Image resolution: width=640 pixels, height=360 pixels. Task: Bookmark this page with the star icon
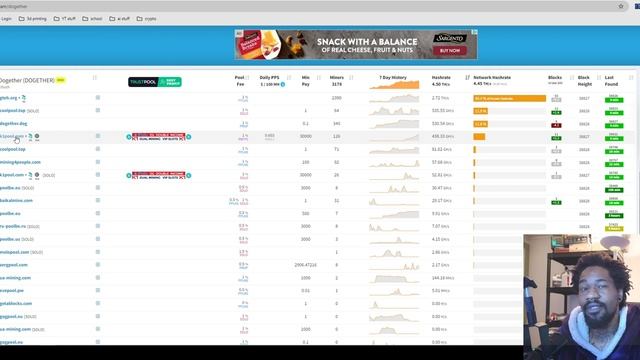click(x=621, y=6)
